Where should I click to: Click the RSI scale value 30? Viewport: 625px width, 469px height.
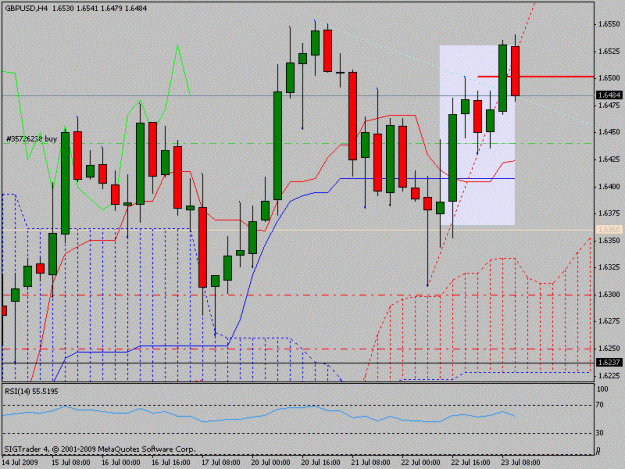pyautogui.click(x=601, y=433)
